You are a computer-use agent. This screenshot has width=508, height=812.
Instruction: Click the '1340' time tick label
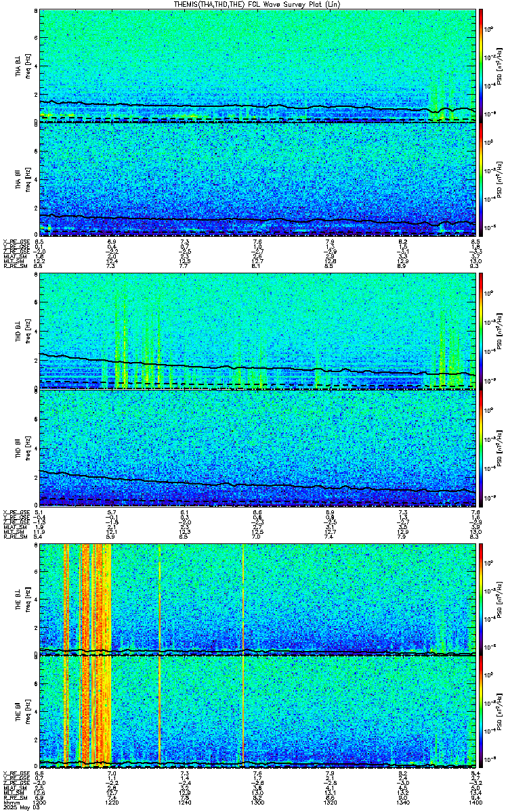(402, 801)
